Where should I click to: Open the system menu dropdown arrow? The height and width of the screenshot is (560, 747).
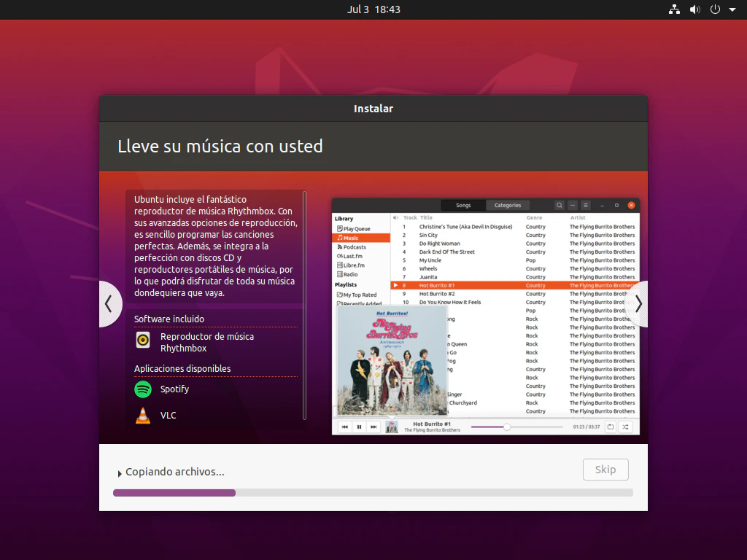coord(732,9)
